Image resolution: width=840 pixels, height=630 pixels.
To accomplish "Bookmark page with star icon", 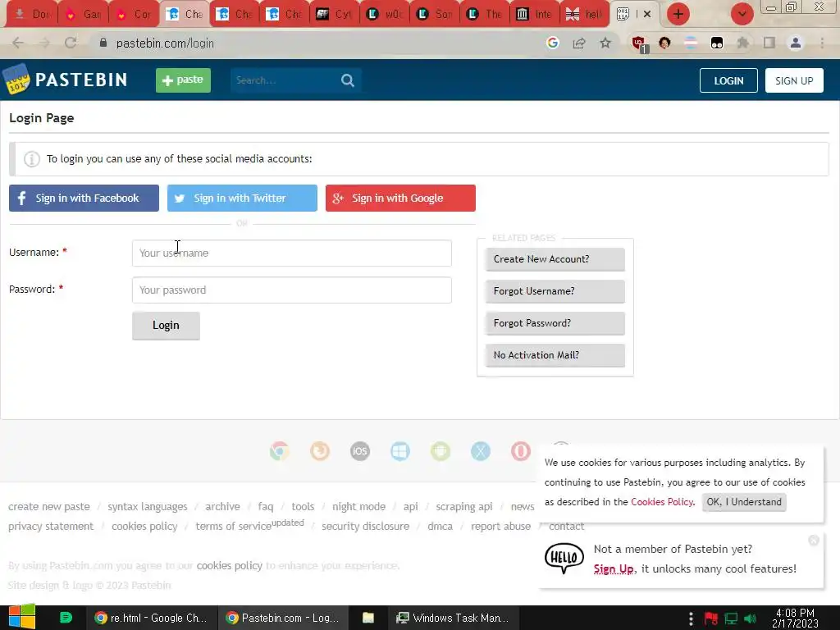I will point(605,43).
